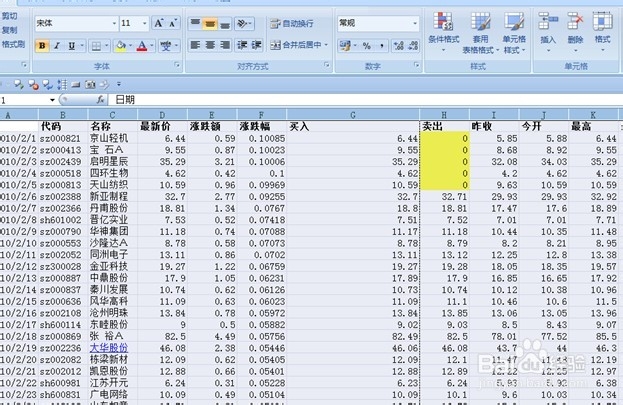
Task: Click the fx insert function icon
Action: point(101,100)
